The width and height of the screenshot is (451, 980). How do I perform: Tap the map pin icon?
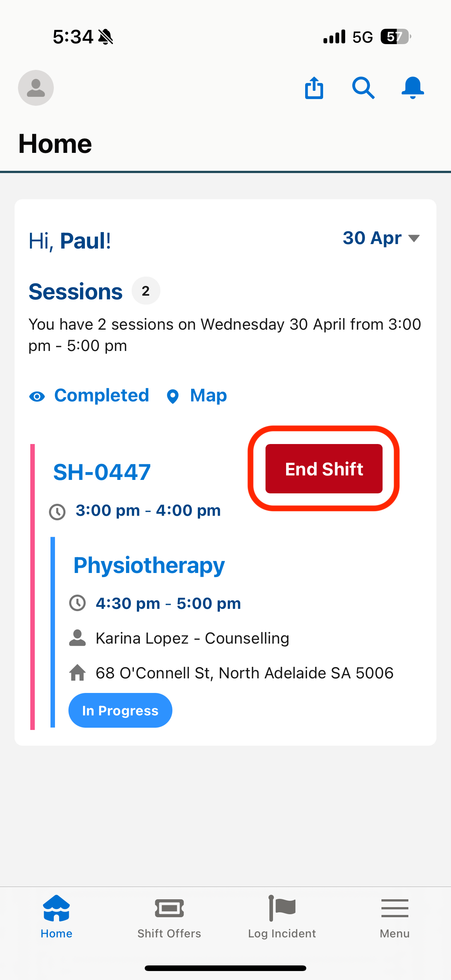(x=173, y=397)
